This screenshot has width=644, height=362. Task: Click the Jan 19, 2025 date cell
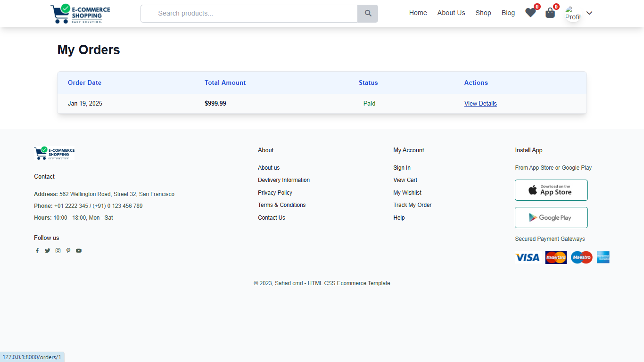pos(85,104)
